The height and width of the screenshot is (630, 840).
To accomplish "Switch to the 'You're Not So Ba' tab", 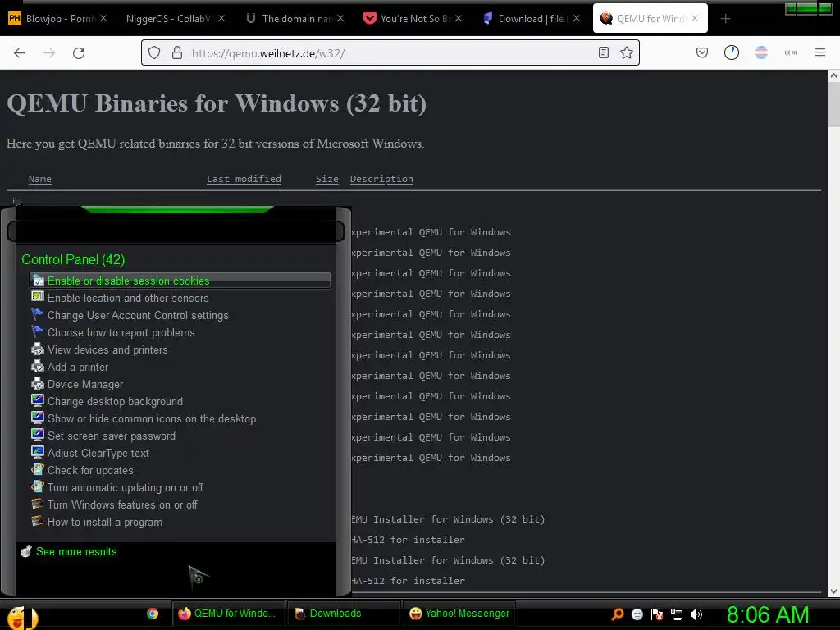I will 413,18.
